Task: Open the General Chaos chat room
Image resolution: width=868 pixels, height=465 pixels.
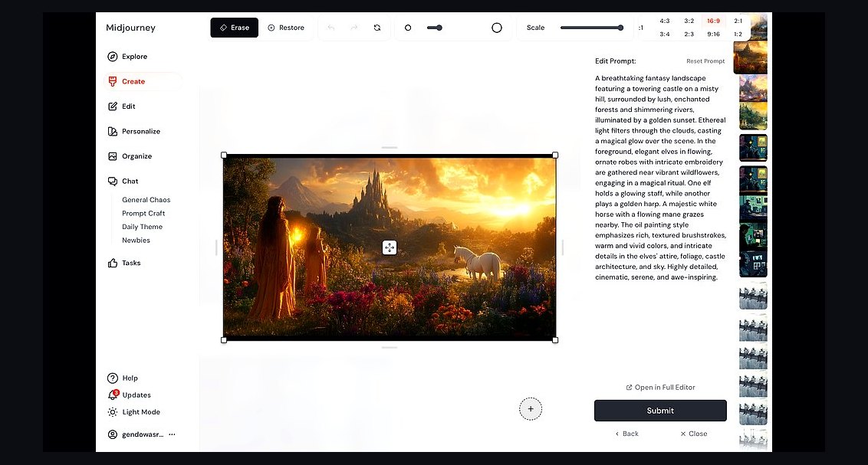Action: 146,200
